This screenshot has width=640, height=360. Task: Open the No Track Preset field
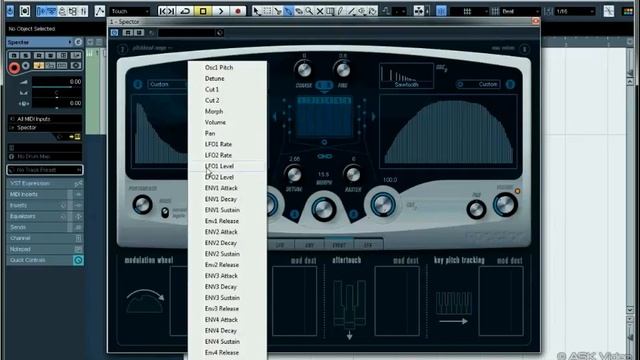point(45,170)
